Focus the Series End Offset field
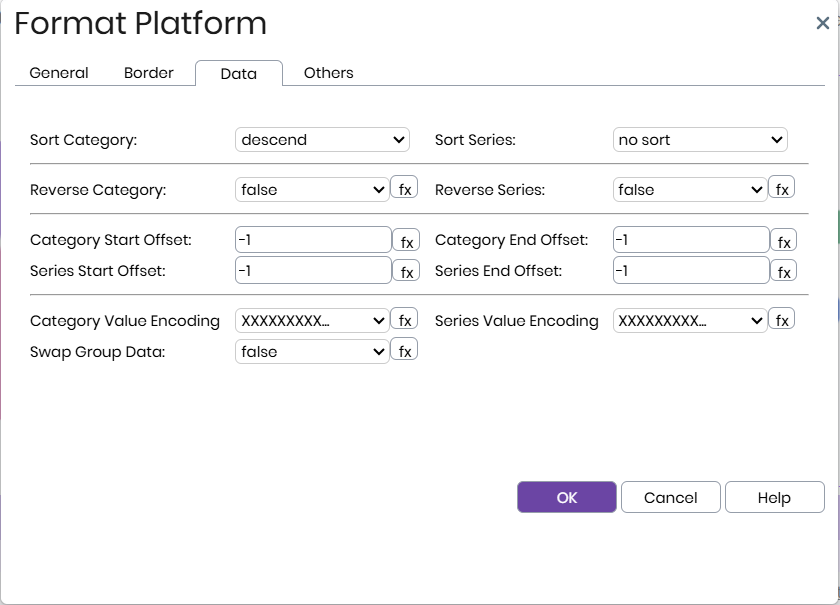This screenshot has height=605, width=840. point(691,270)
